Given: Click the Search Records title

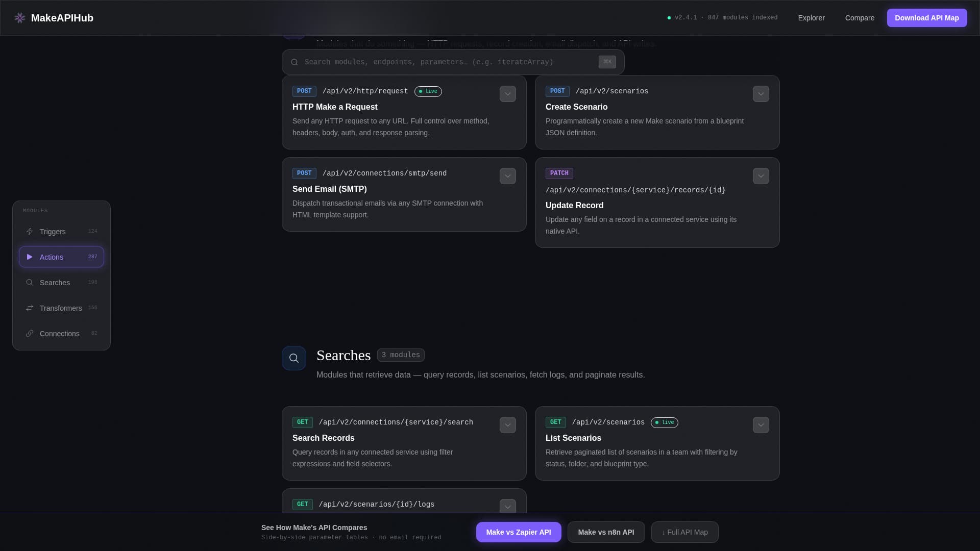Looking at the screenshot, I should [323, 438].
